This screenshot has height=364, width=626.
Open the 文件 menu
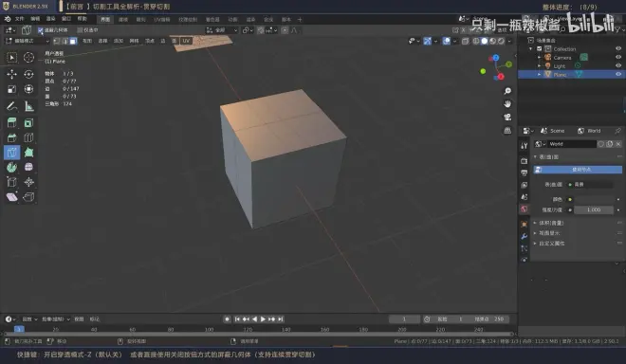(20, 19)
